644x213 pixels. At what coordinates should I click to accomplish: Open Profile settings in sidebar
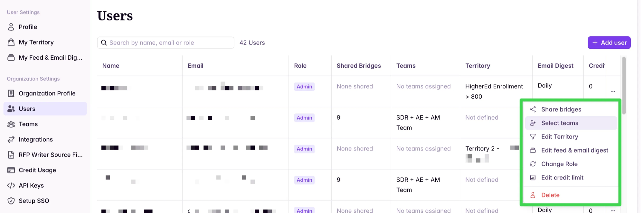pos(45,27)
